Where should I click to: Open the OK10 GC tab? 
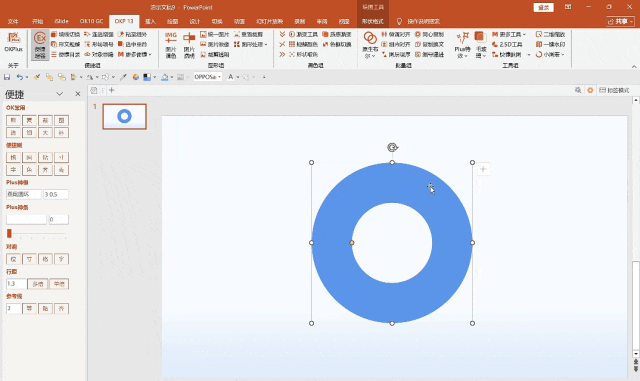coord(91,21)
